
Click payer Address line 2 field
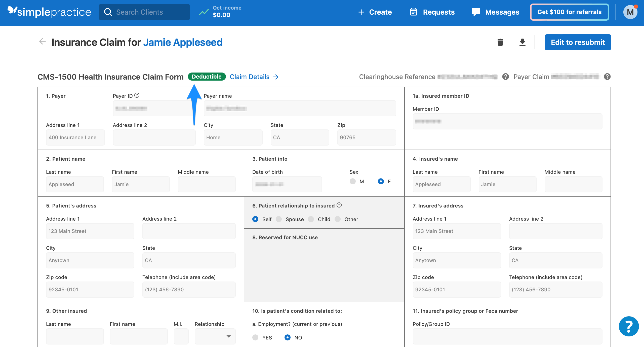[x=154, y=137]
